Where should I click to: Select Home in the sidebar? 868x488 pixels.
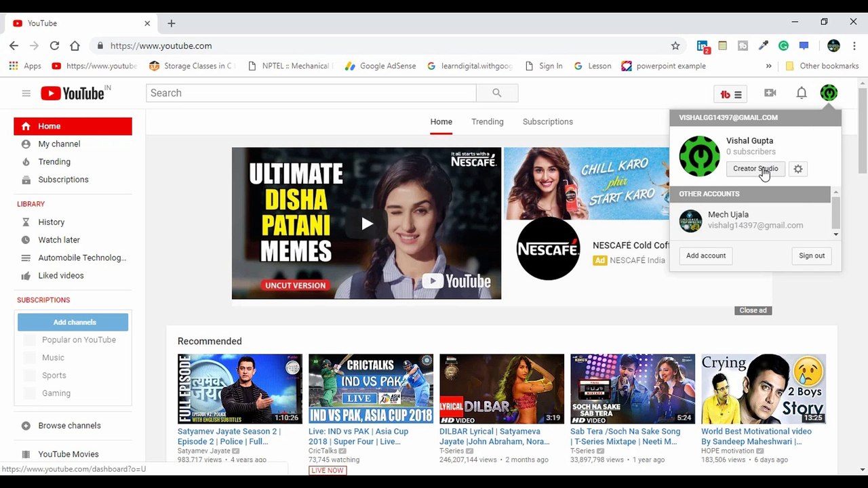tap(73, 126)
